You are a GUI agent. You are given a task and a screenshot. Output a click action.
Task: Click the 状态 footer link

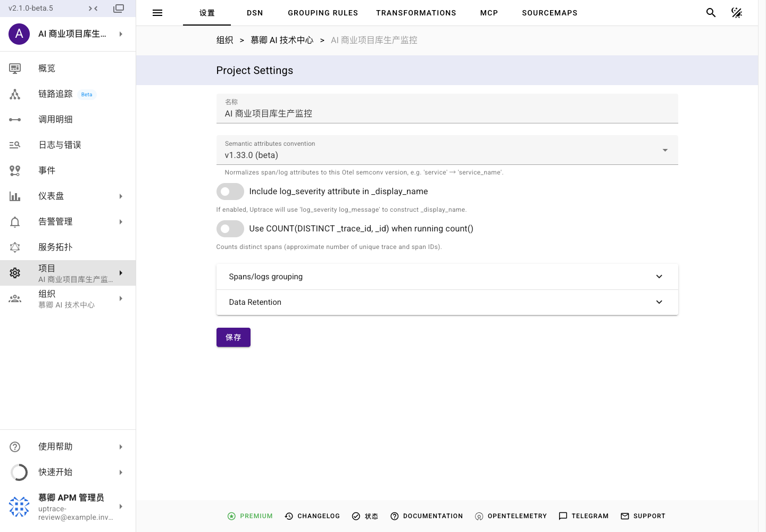365,516
